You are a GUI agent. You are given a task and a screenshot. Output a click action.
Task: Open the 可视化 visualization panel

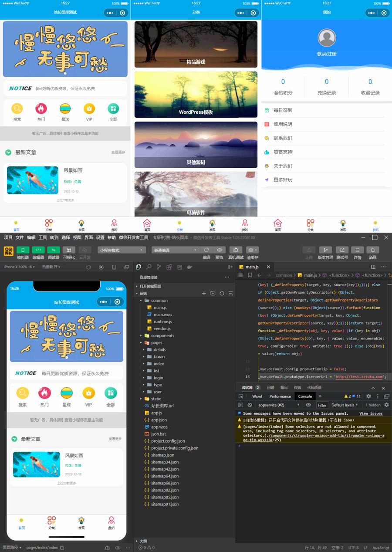pyautogui.click(x=69, y=250)
